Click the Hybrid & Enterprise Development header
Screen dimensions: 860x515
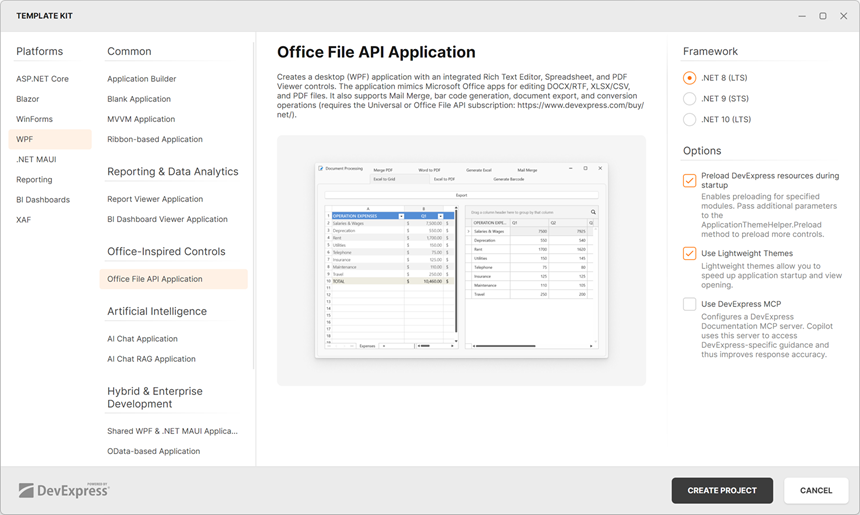click(x=155, y=398)
